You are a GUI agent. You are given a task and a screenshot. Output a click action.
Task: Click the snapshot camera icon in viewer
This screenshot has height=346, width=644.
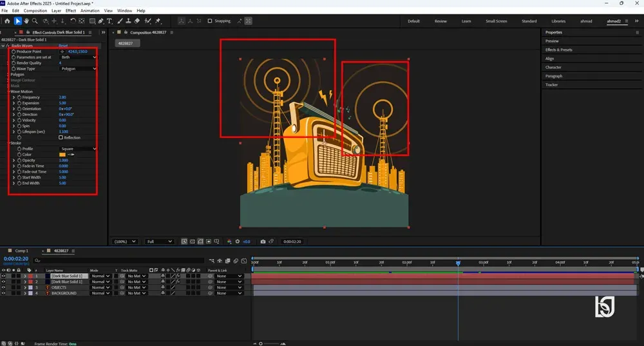point(263,242)
